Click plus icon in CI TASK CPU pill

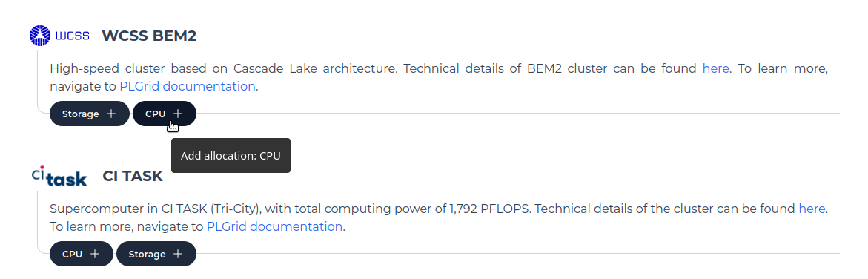(x=95, y=254)
